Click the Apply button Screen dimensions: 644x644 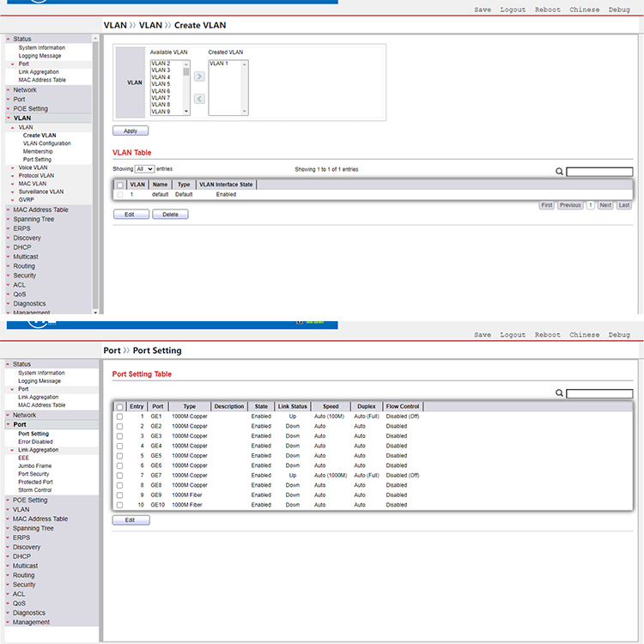click(x=131, y=131)
